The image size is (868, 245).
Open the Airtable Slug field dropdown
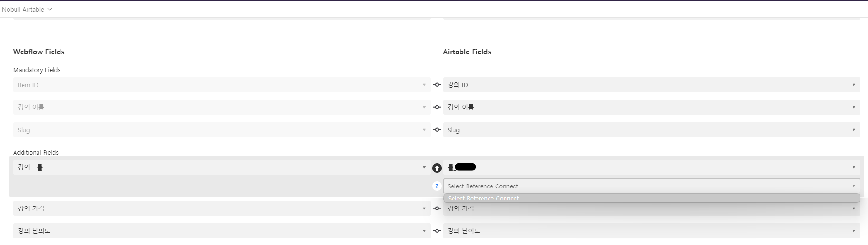[651, 130]
